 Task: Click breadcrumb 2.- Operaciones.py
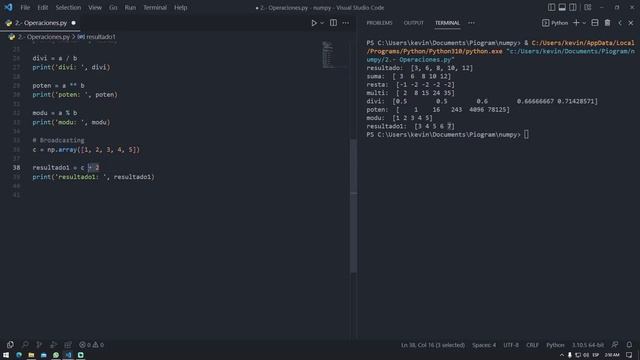tap(44, 37)
